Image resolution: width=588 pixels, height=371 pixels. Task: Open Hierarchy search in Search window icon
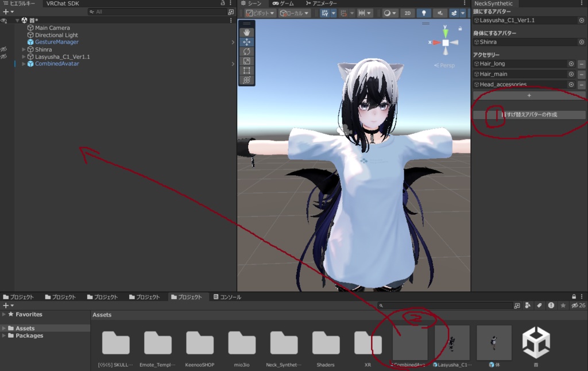point(231,12)
